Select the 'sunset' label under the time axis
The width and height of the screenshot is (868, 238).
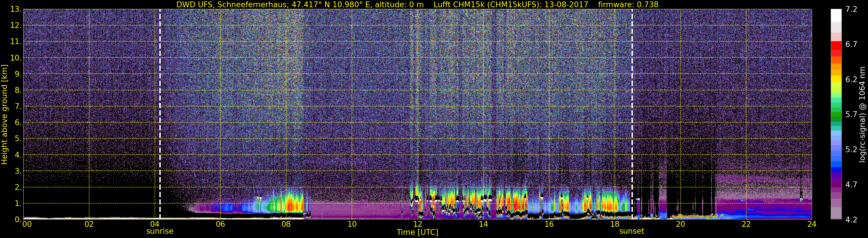coord(631,231)
